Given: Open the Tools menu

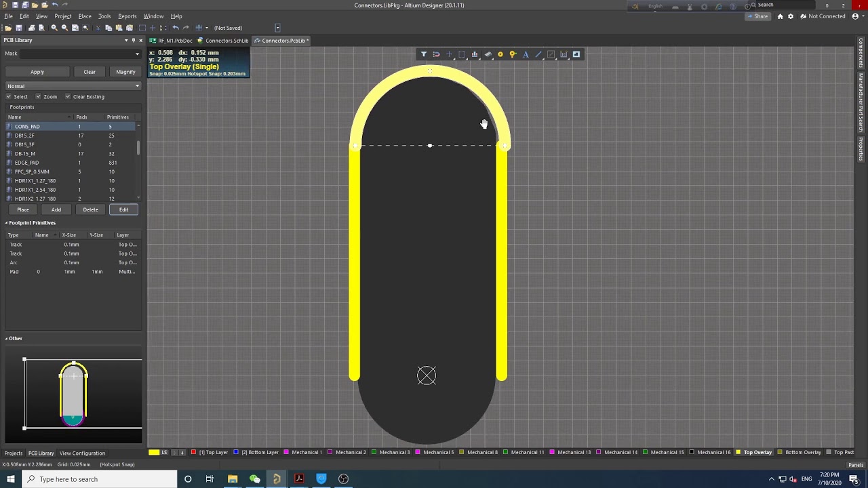Looking at the screenshot, I should point(104,16).
